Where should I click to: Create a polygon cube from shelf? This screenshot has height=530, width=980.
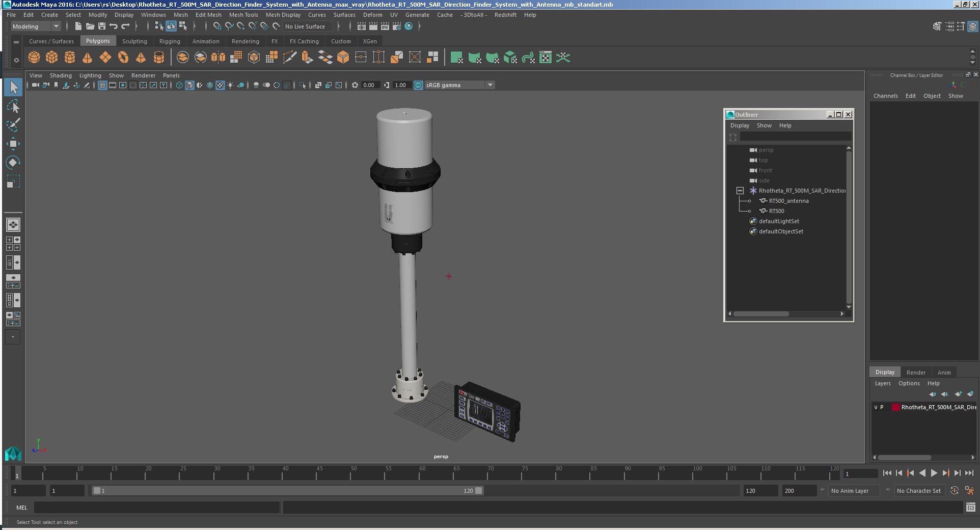tap(52, 58)
